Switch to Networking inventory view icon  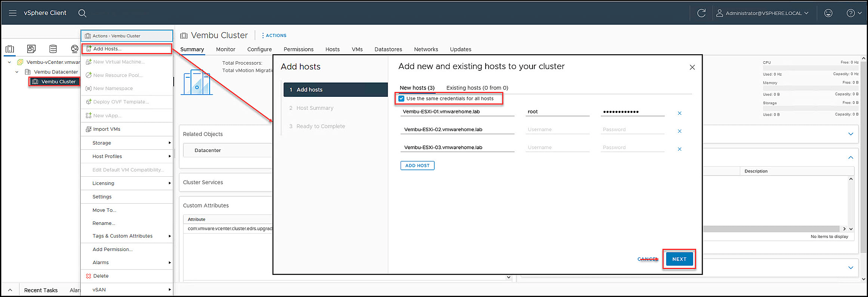(75, 49)
